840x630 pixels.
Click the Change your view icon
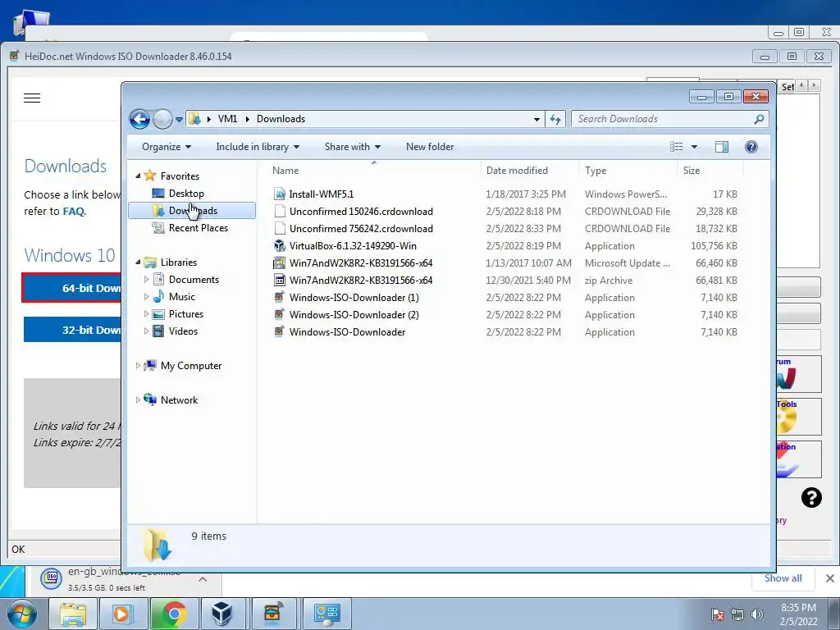coord(677,147)
